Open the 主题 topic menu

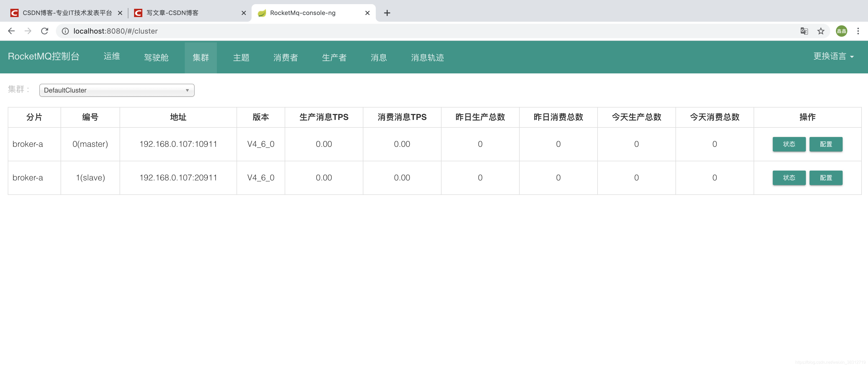[x=241, y=58]
